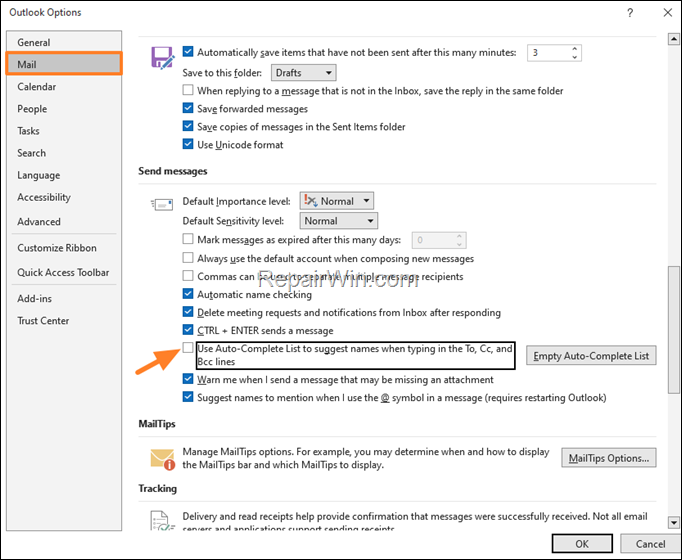Viewport: 682px width, 560px height.
Task: Open the Save to this folder Drafts dropdown
Action: tap(304, 73)
